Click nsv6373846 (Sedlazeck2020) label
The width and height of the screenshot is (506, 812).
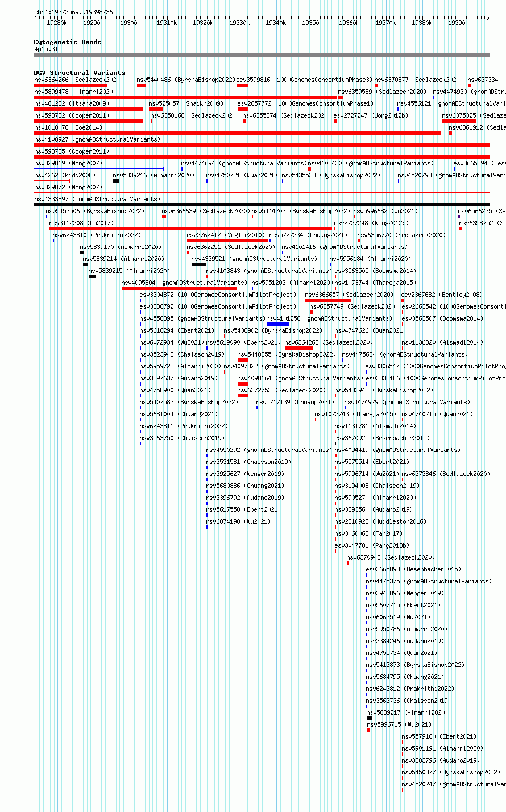click(446, 474)
